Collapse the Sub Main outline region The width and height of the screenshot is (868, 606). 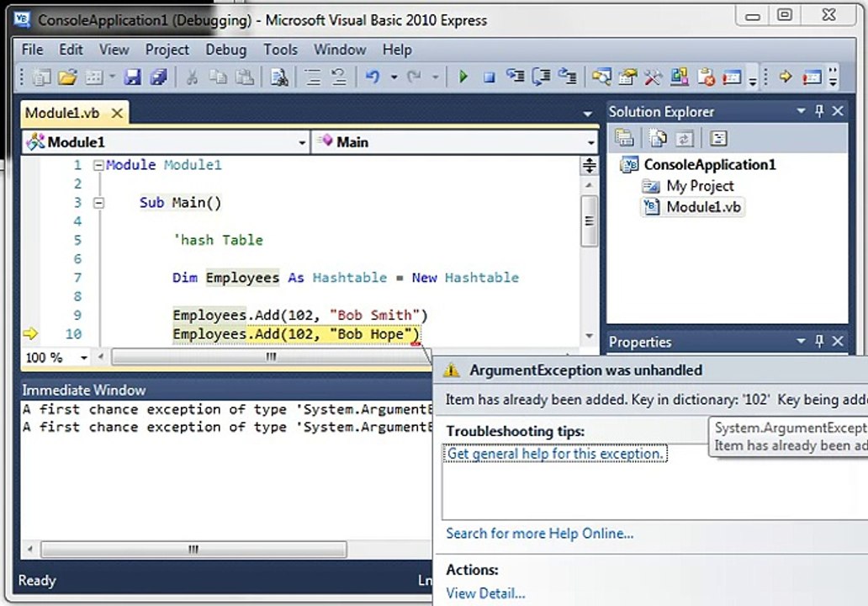click(98, 202)
